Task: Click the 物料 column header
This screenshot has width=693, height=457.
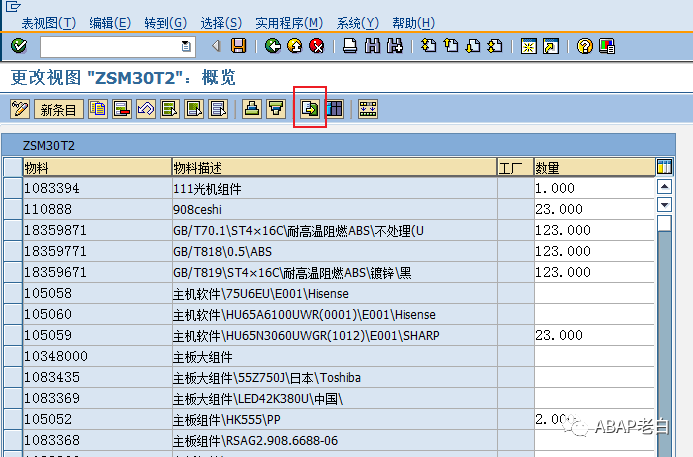Action: (x=97, y=168)
